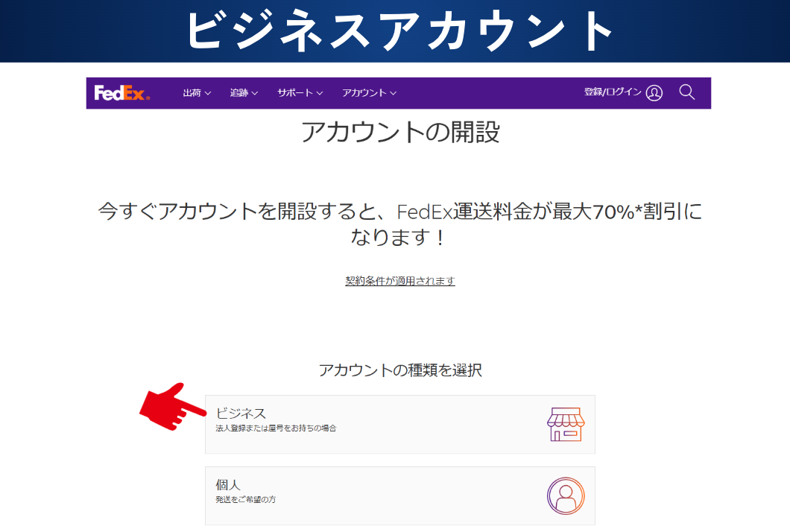
Task: Click the 発送をご希望の方 text
Action: coord(246,500)
